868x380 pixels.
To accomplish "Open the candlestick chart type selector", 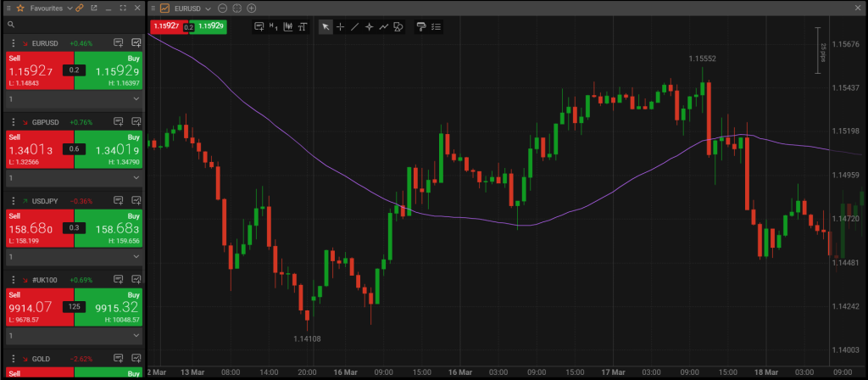I will click(288, 26).
